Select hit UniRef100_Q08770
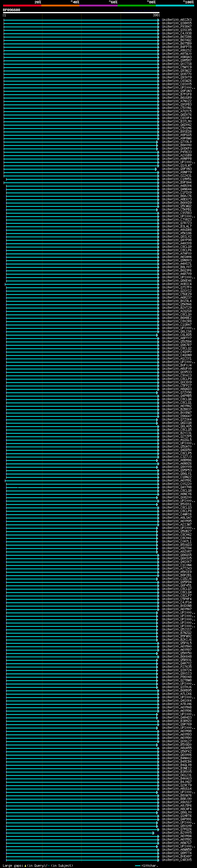The height and width of the screenshot is (868, 197). pyautogui.click(x=177, y=74)
